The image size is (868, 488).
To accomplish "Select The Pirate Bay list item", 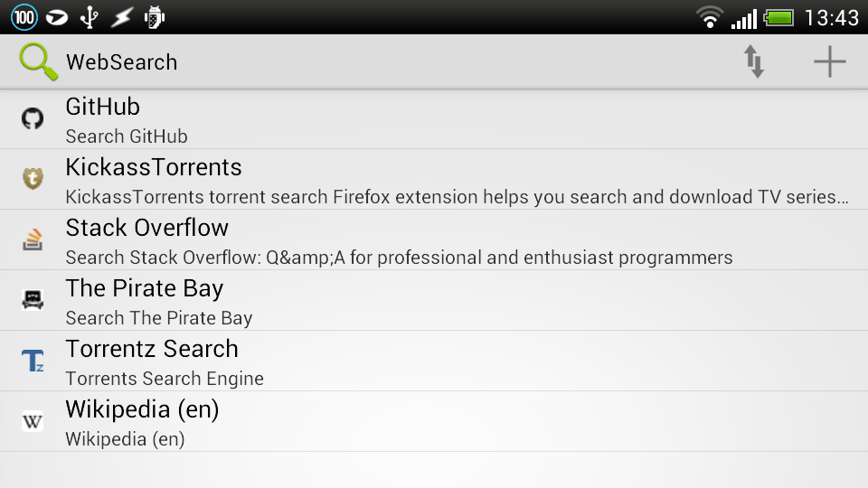I will click(x=434, y=300).
